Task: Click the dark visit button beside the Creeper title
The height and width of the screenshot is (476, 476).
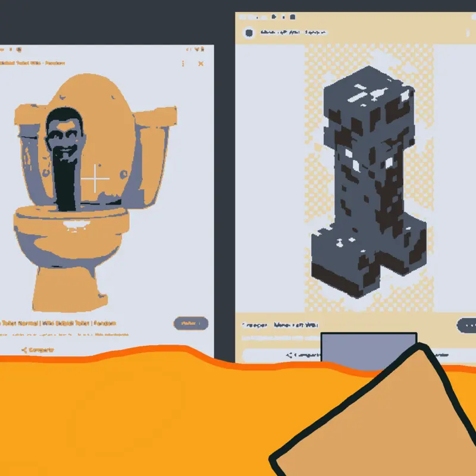Action: 467,325
